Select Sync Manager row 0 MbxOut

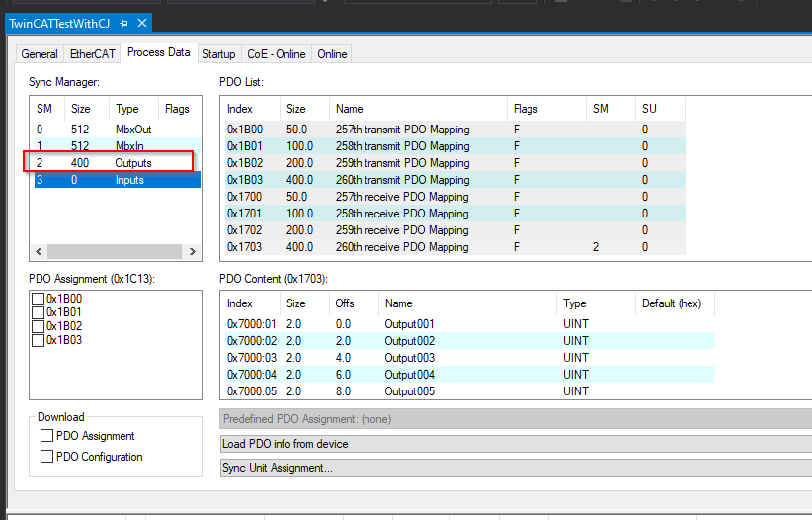click(117, 130)
